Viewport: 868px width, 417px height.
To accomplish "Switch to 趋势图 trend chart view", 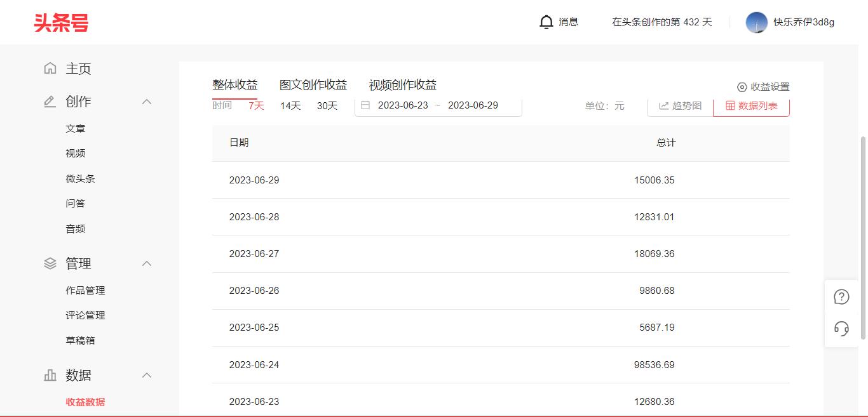I will (681, 106).
